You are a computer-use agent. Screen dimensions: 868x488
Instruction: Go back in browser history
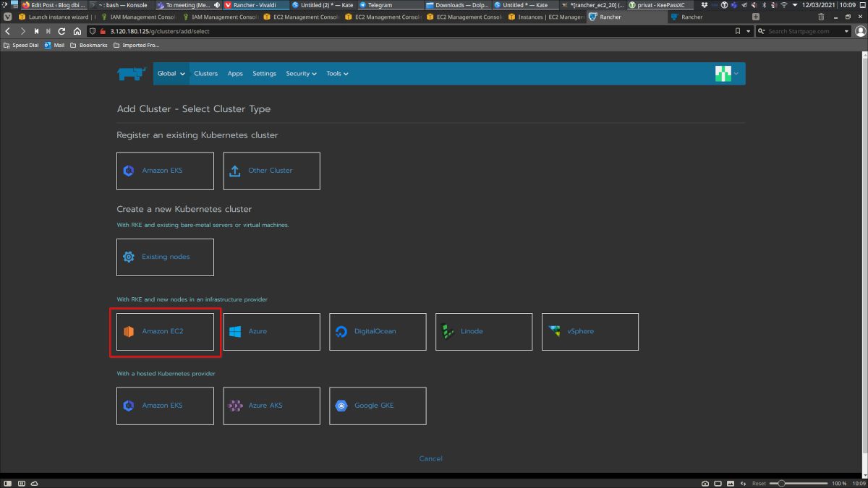[8, 31]
